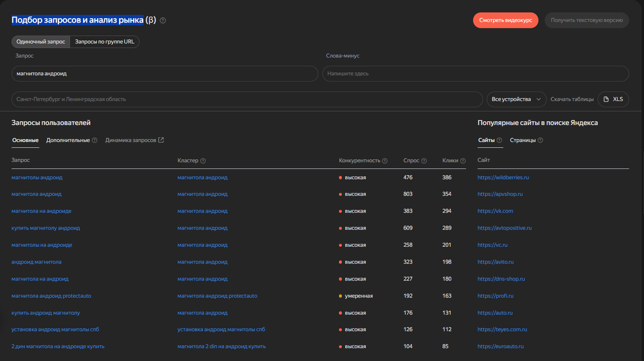Screen dimensions: 644x361
Task: Select the Сайты tab
Action: (486, 140)
